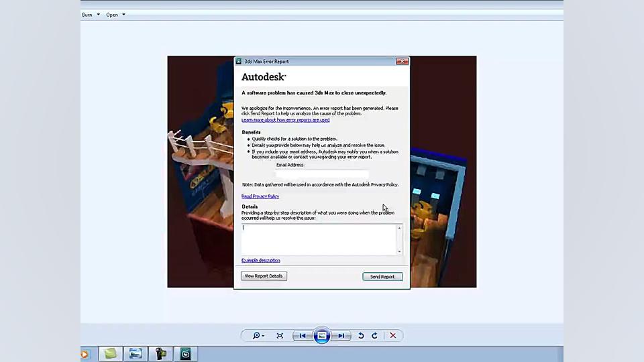The image size is (644, 362).
Task: Open the Example description link
Action: click(x=261, y=260)
